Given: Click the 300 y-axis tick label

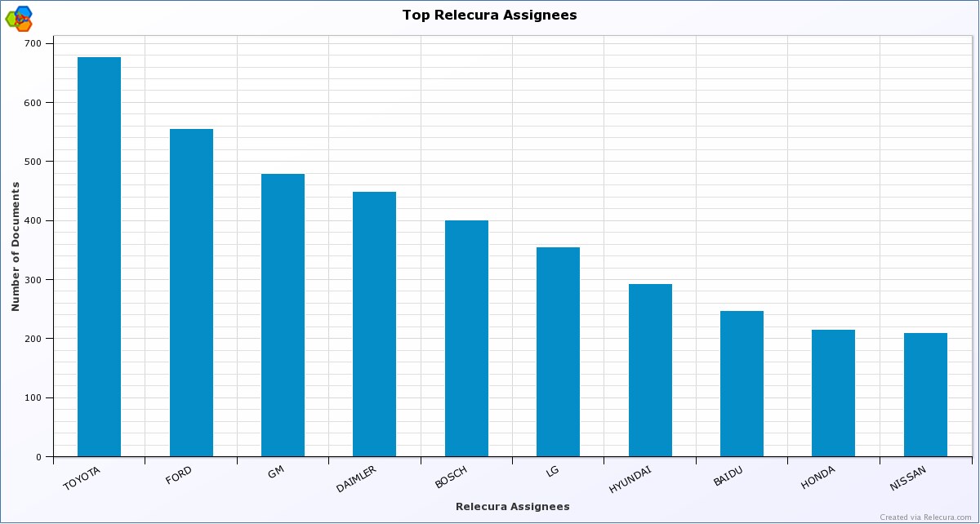Looking at the screenshot, I should coord(33,280).
